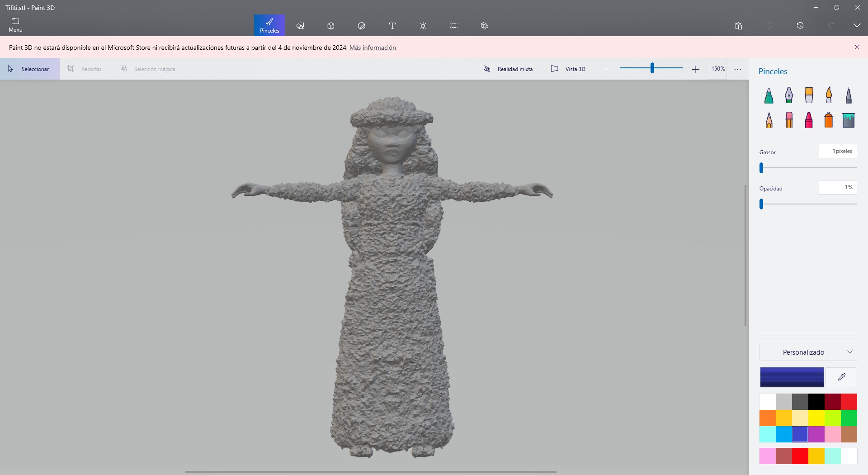Open the Menú folder icon

click(15, 25)
